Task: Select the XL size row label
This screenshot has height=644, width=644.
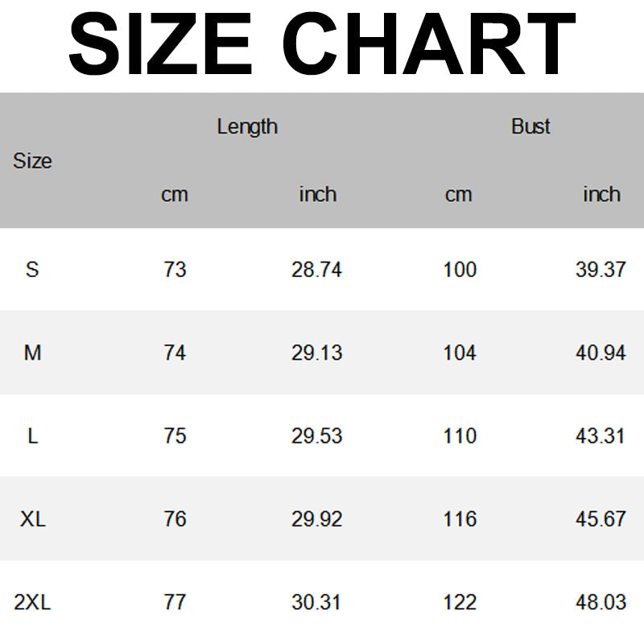Action: point(32,519)
